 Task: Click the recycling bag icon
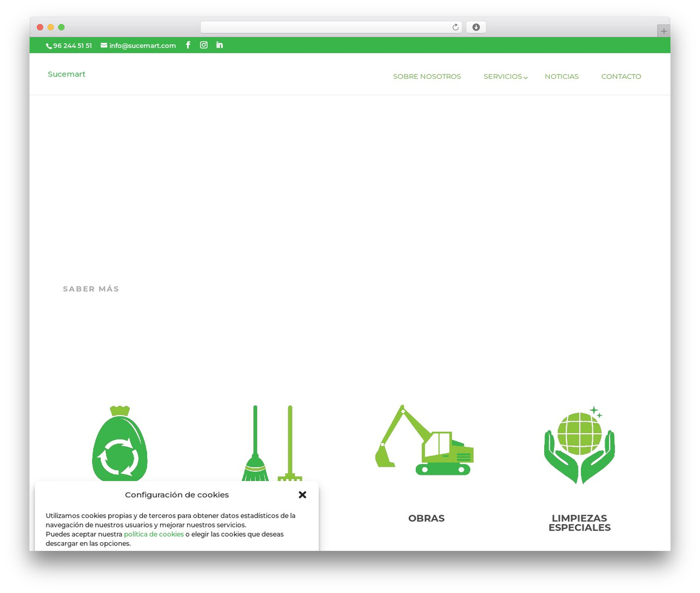(x=120, y=443)
